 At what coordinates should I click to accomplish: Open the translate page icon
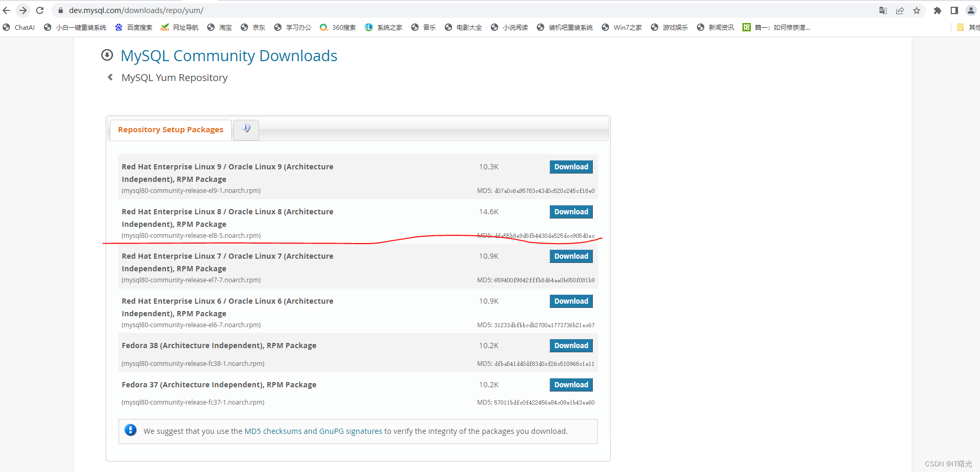(x=883, y=10)
